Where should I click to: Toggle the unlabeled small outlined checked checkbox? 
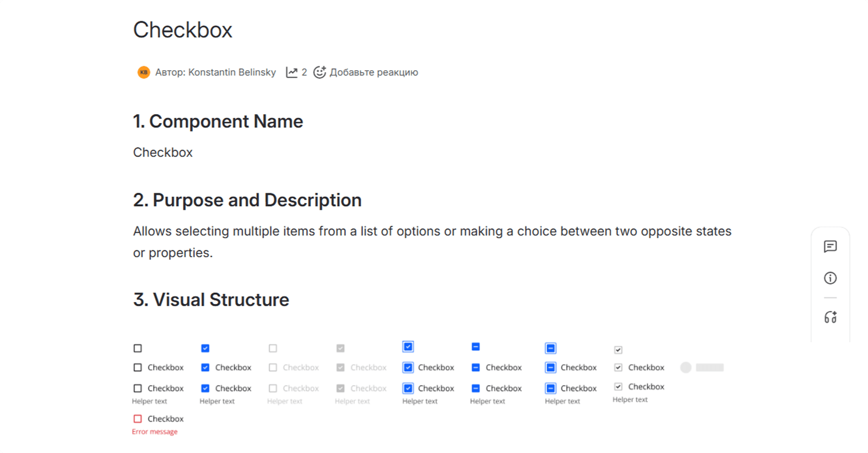coord(618,350)
